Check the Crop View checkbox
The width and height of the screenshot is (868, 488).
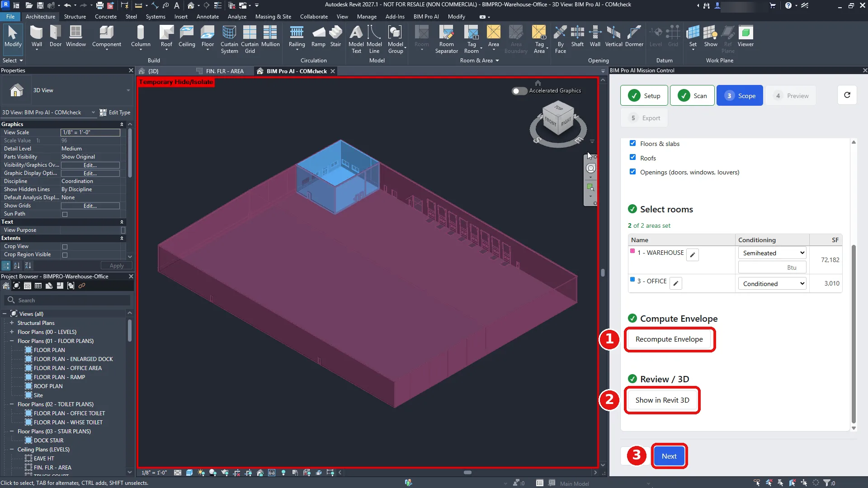65,247
